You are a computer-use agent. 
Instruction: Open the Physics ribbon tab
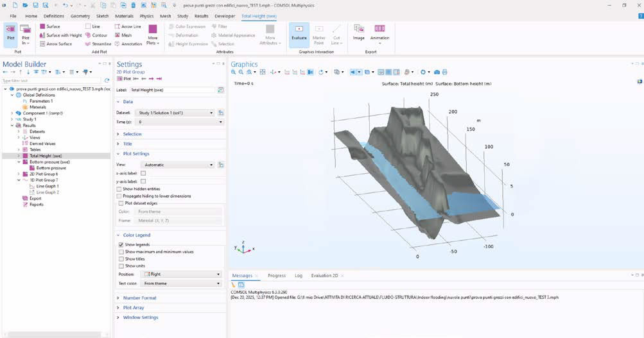pyautogui.click(x=146, y=15)
